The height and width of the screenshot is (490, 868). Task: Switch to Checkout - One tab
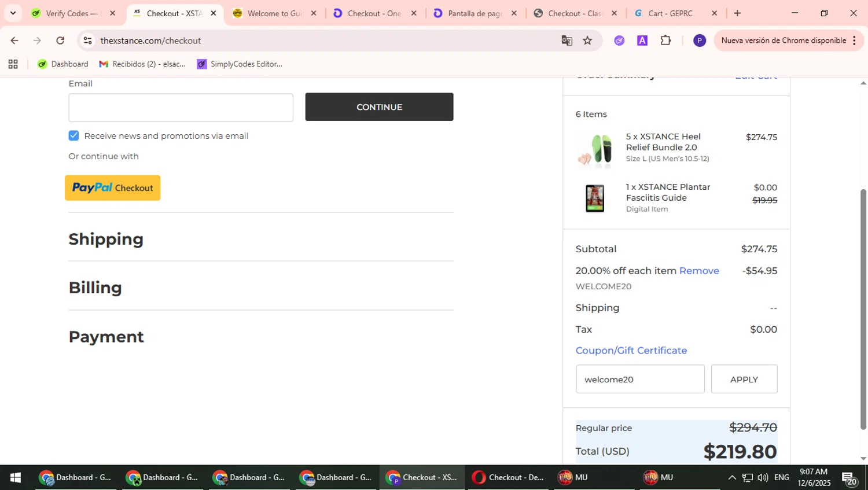pyautogui.click(x=374, y=13)
